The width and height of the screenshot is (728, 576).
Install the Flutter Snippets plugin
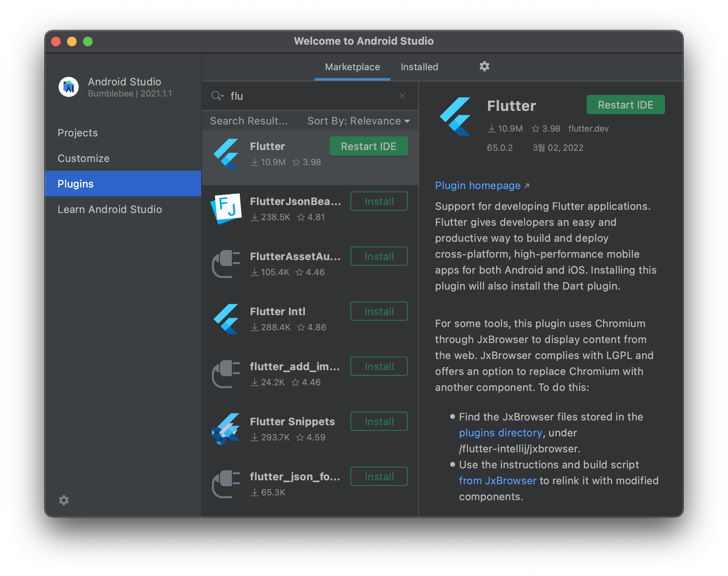(x=379, y=422)
